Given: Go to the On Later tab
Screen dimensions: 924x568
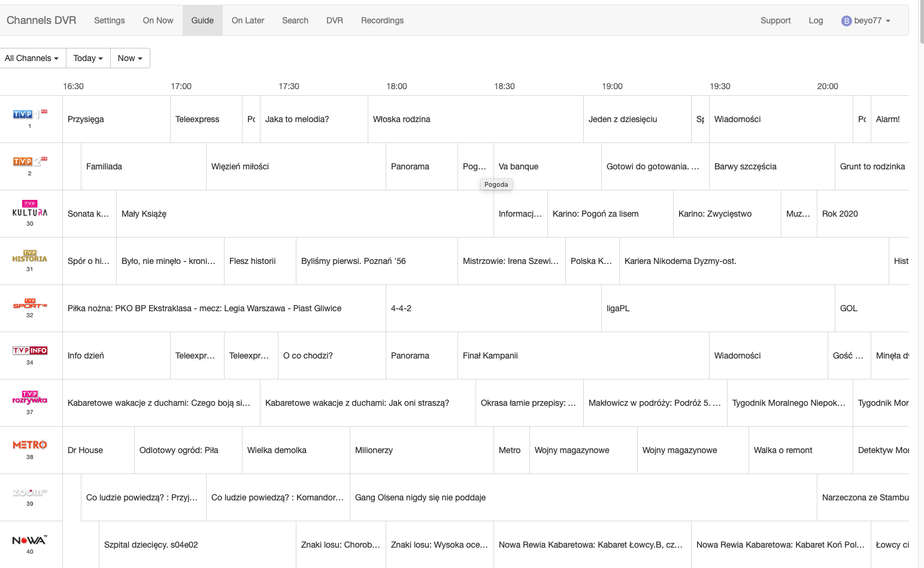Looking at the screenshot, I should click(248, 20).
